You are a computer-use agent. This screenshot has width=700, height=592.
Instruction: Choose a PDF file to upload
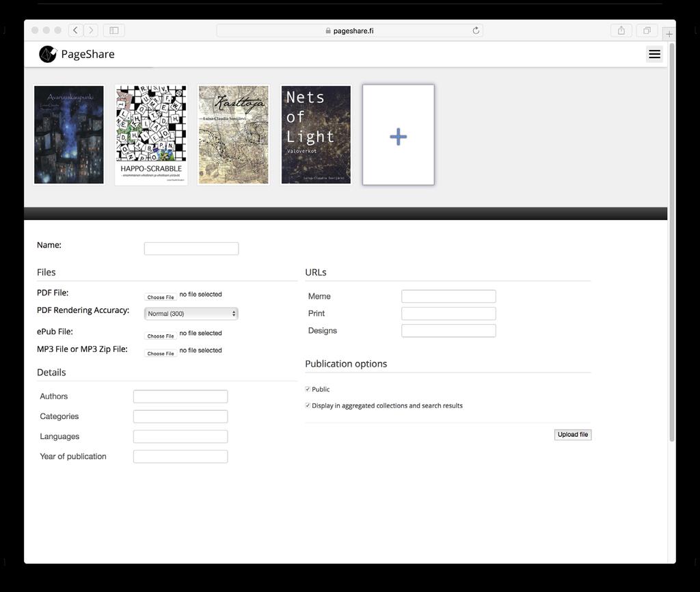160,297
